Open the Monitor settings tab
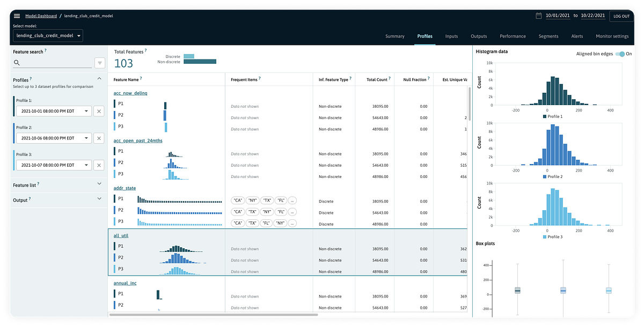Viewport: 644px width, 327px height. pos(612,36)
